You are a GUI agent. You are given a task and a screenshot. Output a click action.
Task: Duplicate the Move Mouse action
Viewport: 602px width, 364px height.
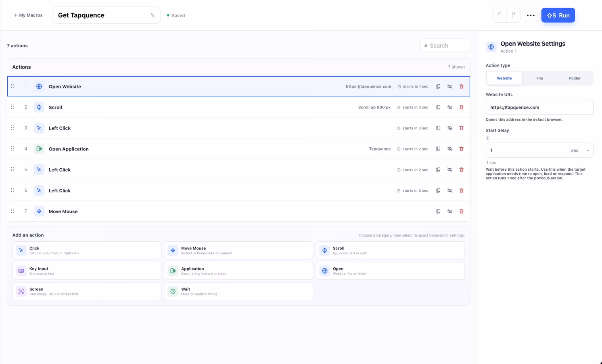coord(438,211)
